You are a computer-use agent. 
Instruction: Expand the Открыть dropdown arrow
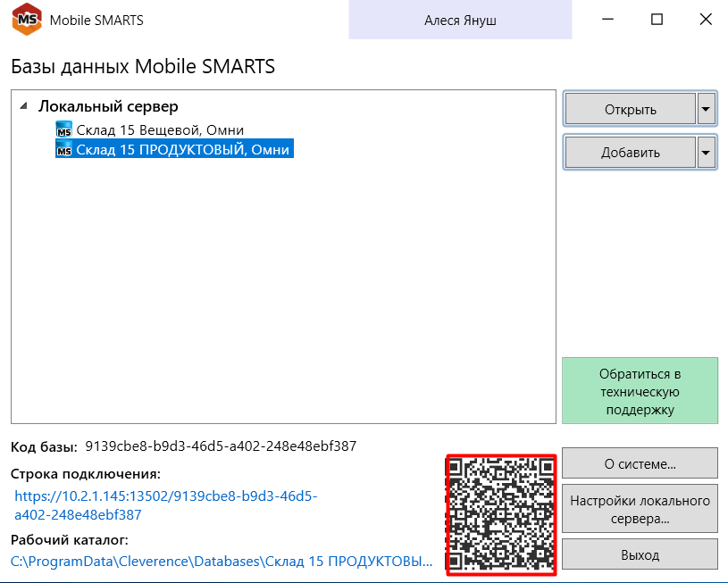click(707, 110)
